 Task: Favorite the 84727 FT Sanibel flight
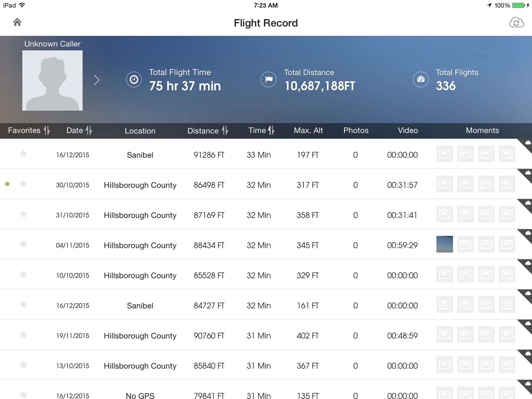point(23,304)
